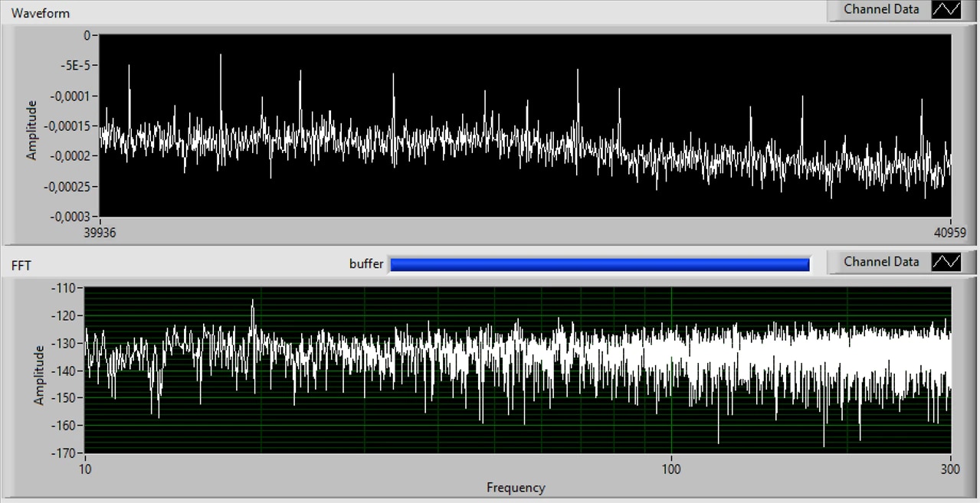The width and height of the screenshot is (980, 503).
Task: Click the Waveform y-axis value -0,0001
Action: click(70, 96)
